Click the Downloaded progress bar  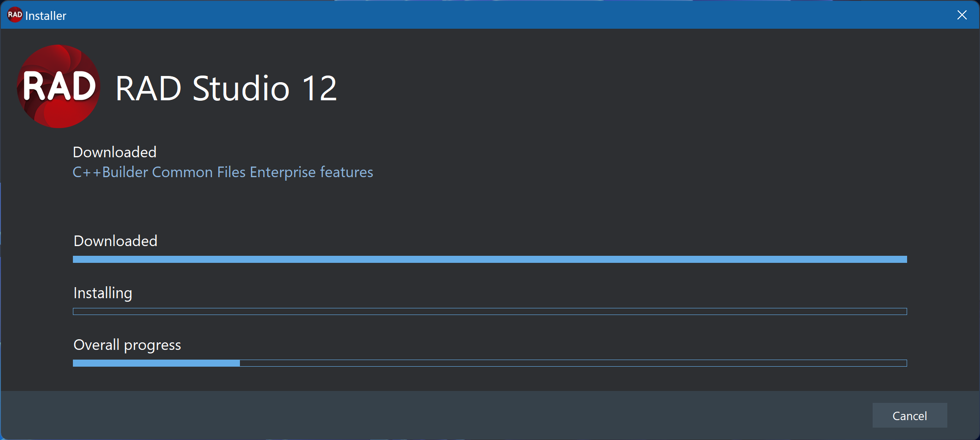[490, 259]
